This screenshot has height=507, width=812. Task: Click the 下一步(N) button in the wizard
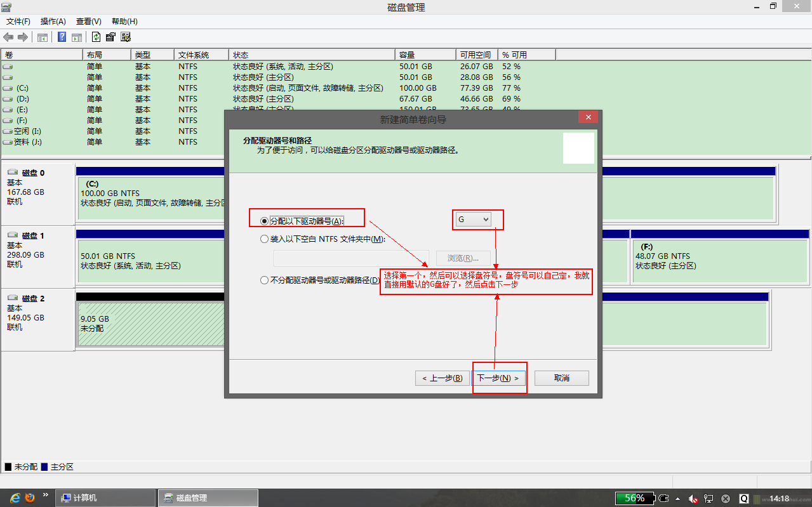[498, 378]
